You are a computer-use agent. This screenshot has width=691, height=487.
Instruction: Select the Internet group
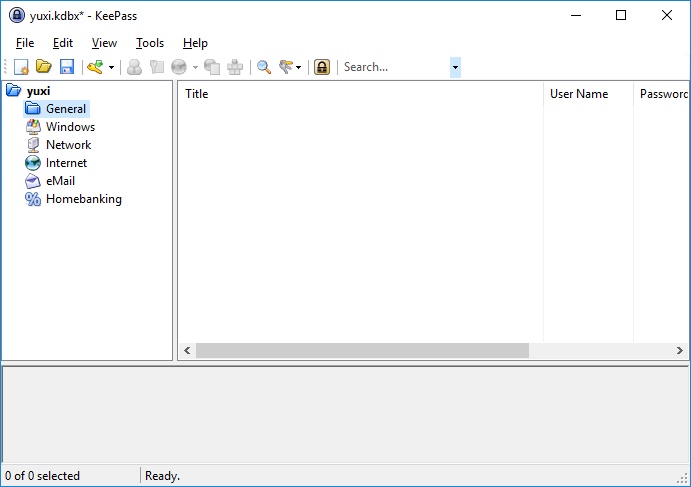[67, 163]
